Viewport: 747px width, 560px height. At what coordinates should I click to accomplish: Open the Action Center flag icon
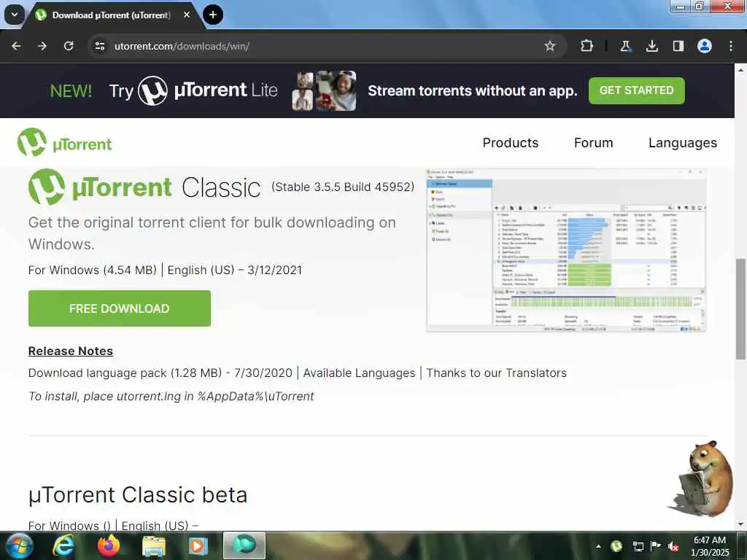pyautogui.click(x=656, y=545)
